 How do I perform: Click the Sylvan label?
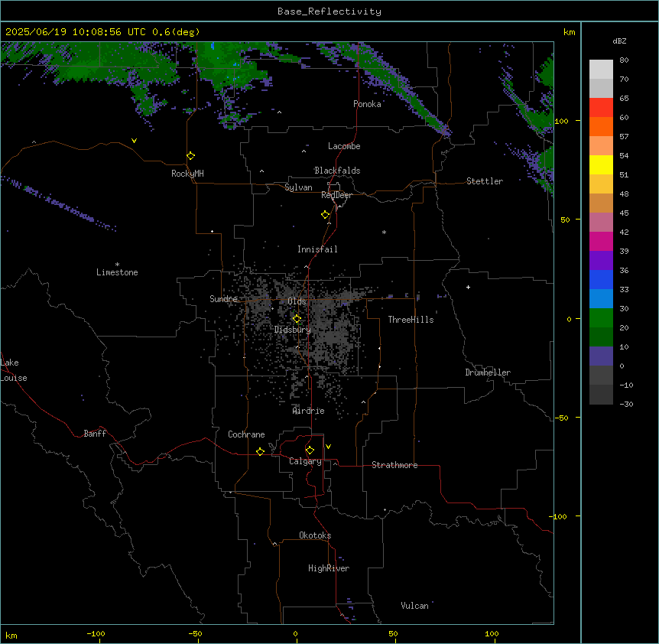click(298, 187)
